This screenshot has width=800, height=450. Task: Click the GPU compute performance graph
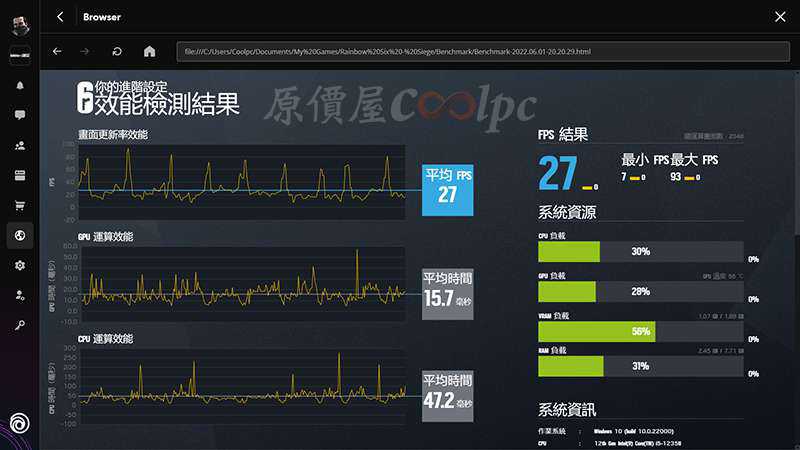click(242, 284)
